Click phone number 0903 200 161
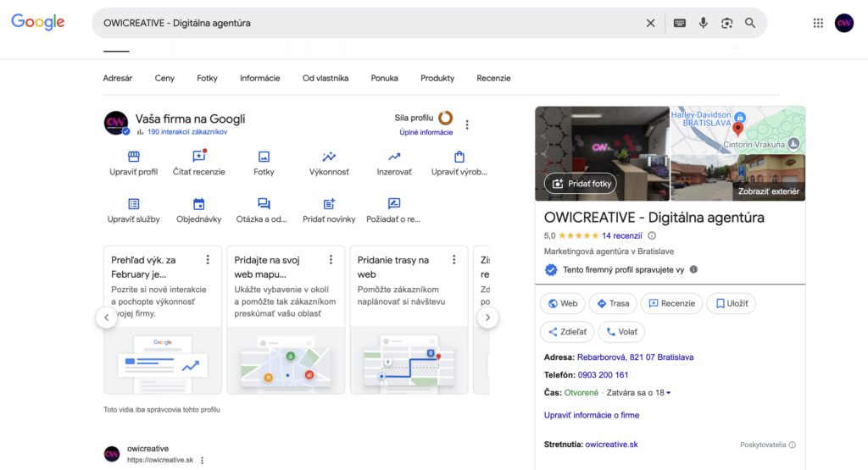 coord(603,375)
